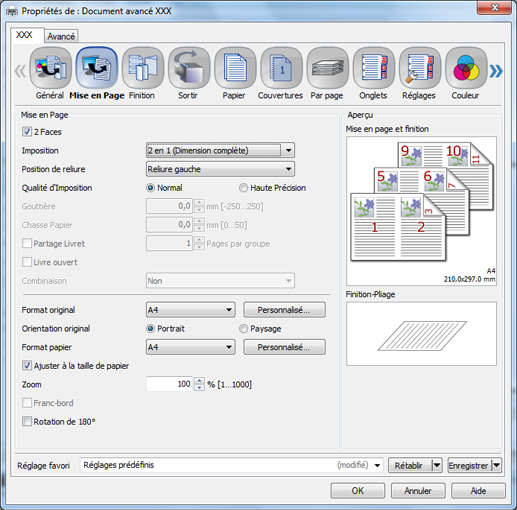517x510 pixels.
Task: Increase the Zoom percentage stepper
Action: click(x=199, y=381)
